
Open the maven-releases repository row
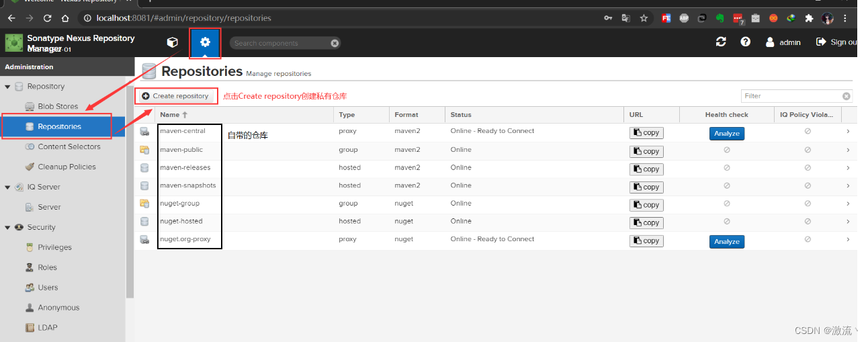click(496, 169)
